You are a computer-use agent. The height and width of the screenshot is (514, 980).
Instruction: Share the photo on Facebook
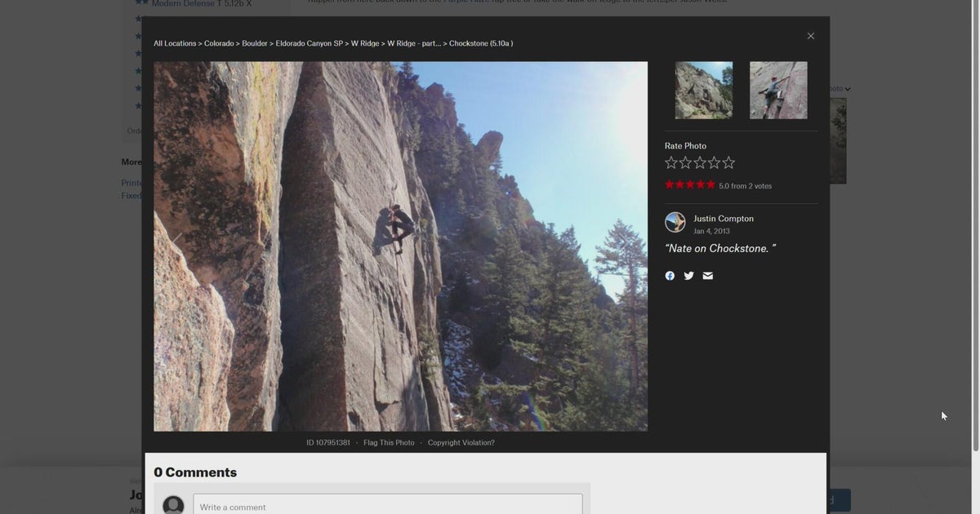coord(669,274)
